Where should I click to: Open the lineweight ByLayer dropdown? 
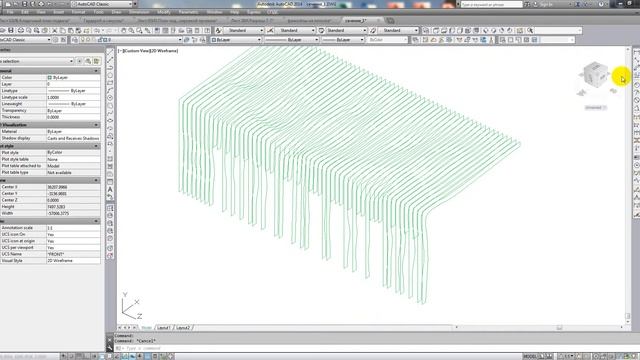click(343, 40)
